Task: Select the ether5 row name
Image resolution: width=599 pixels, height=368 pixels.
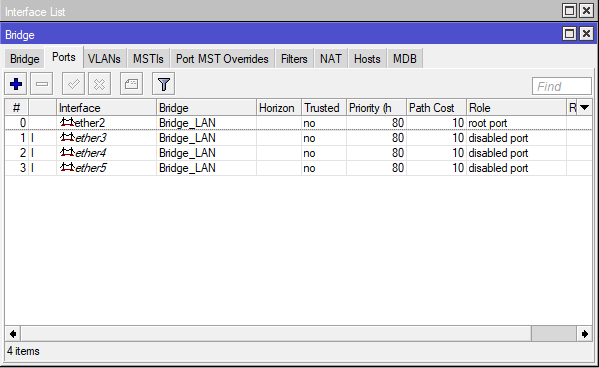Action: pyautogui.click(x=91, y=168)
